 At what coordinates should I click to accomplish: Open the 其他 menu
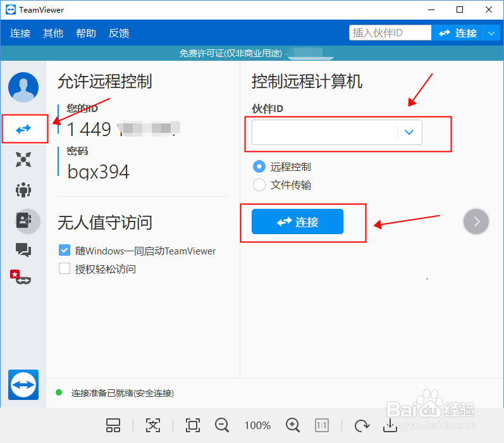53,33
